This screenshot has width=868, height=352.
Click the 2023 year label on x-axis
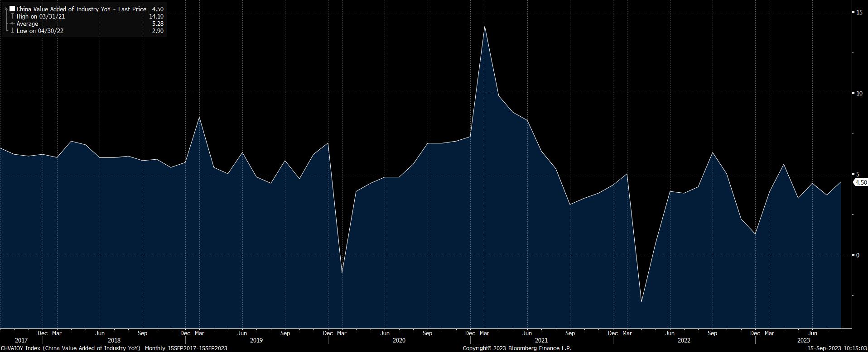[x=804, y=340]
